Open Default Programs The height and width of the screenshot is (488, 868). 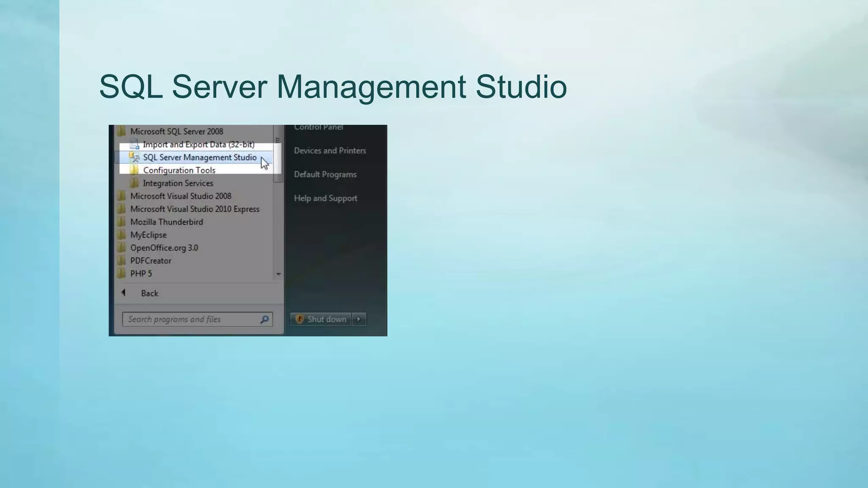pyautogui.click(x=325, y=175)
